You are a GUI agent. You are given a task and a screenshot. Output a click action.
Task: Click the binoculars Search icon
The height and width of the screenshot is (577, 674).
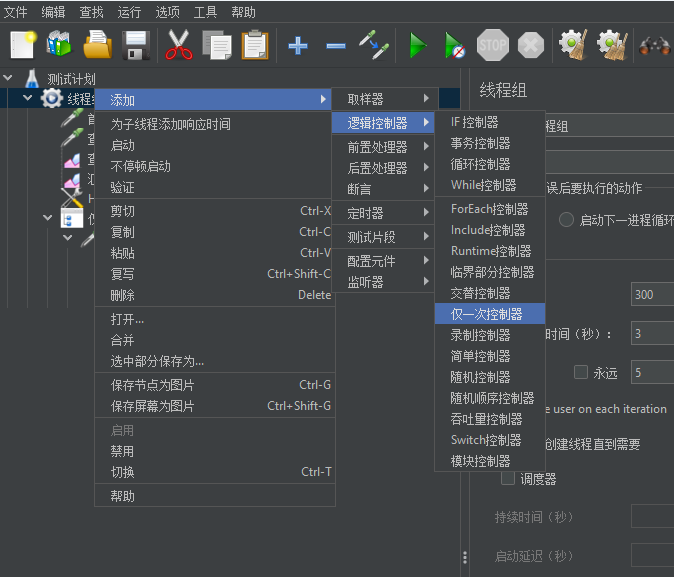pyautogui.click(x=655, y=45)
